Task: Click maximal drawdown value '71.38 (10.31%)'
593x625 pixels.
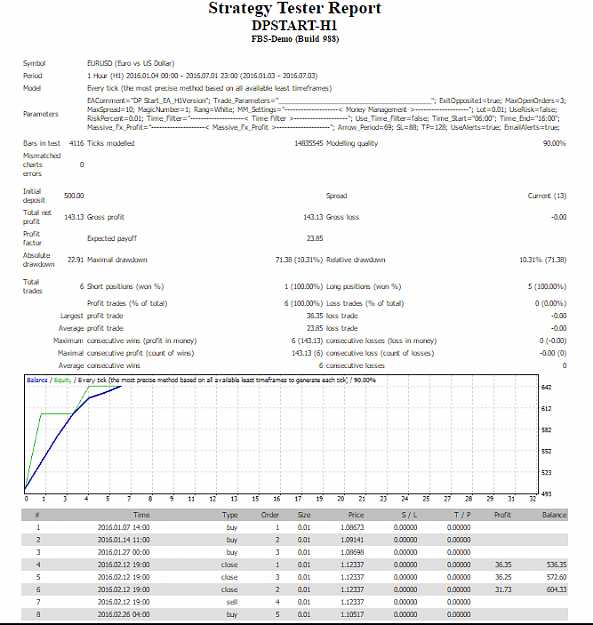Action: click(x=299, y=260)
